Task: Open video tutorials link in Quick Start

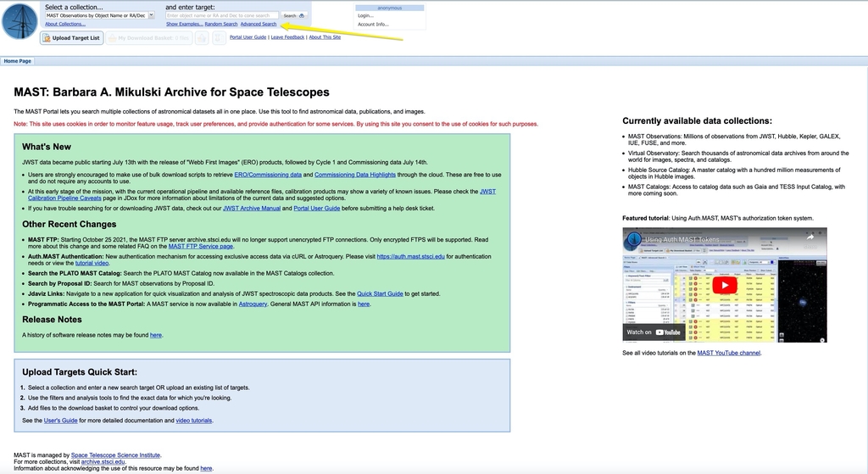Action: point(194,421)
